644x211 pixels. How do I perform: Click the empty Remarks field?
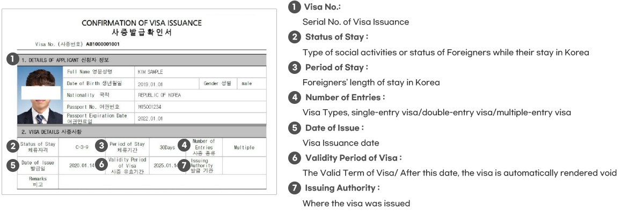pos(162,181)
